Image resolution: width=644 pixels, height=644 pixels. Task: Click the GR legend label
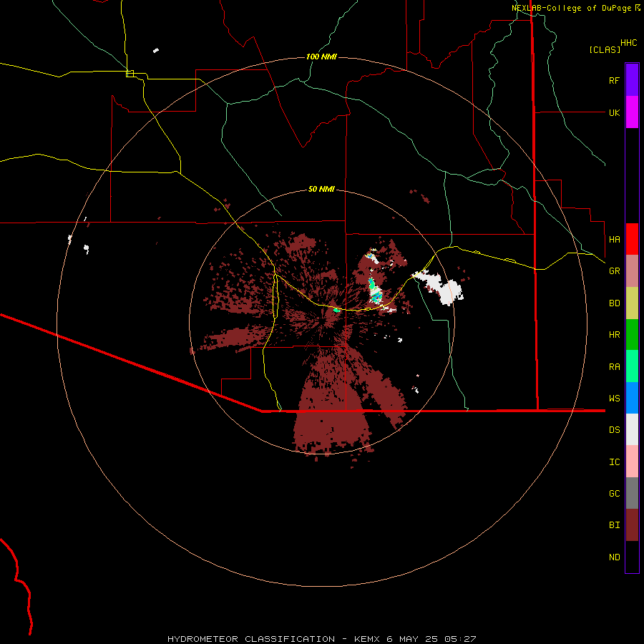click(x=614, y=271)
